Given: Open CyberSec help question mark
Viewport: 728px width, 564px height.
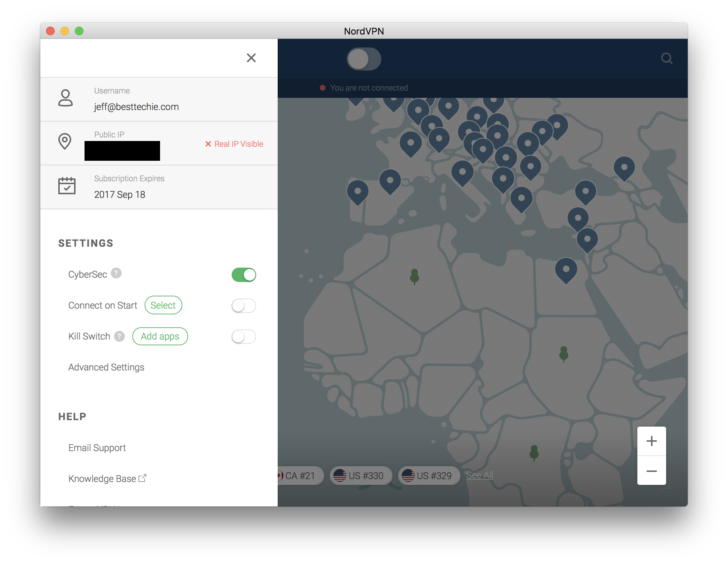Looking at the screenshot, I should coord(116,273).
